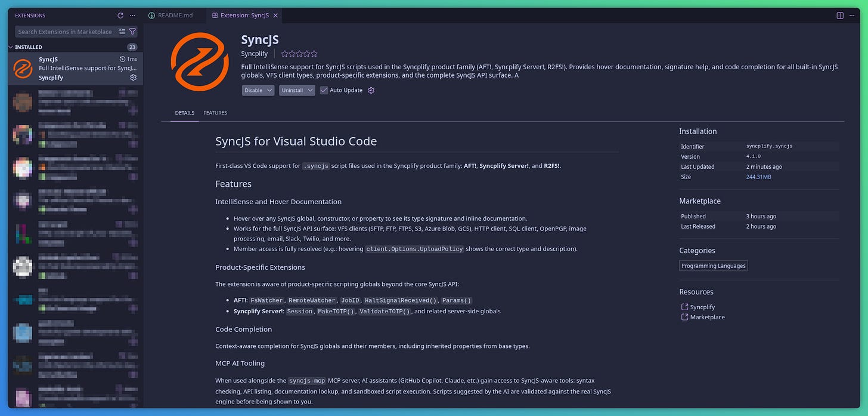
Task: Click the Disable button
Action: pos(253,90)
